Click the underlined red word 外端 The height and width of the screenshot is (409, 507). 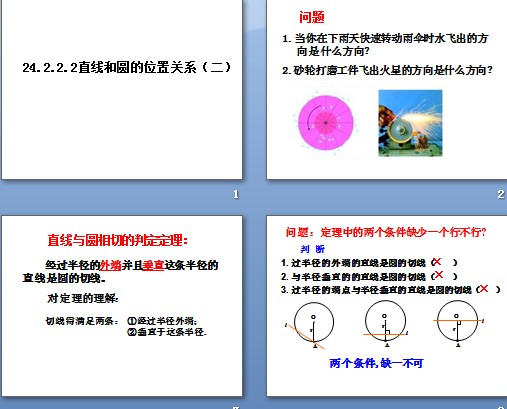coord(110,265)
